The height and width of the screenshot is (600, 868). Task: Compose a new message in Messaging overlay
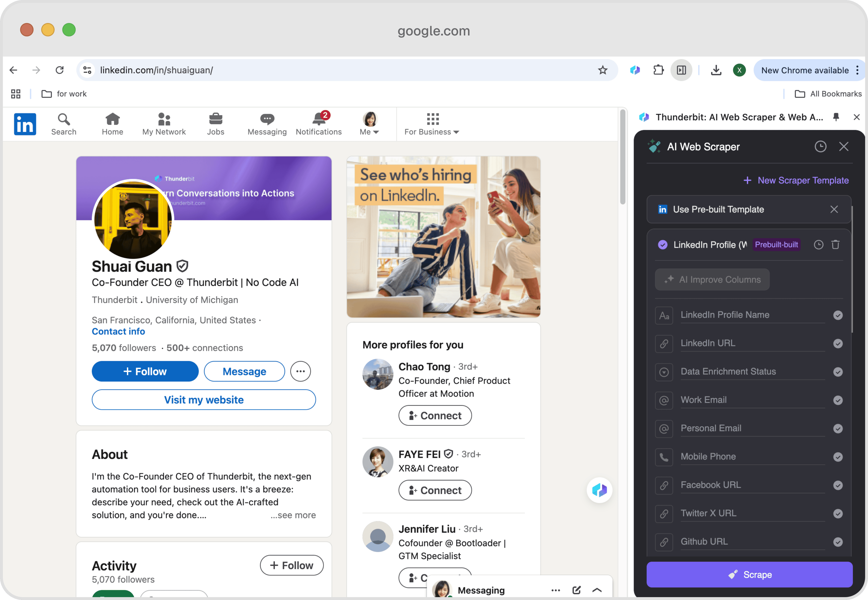(577, 590)
